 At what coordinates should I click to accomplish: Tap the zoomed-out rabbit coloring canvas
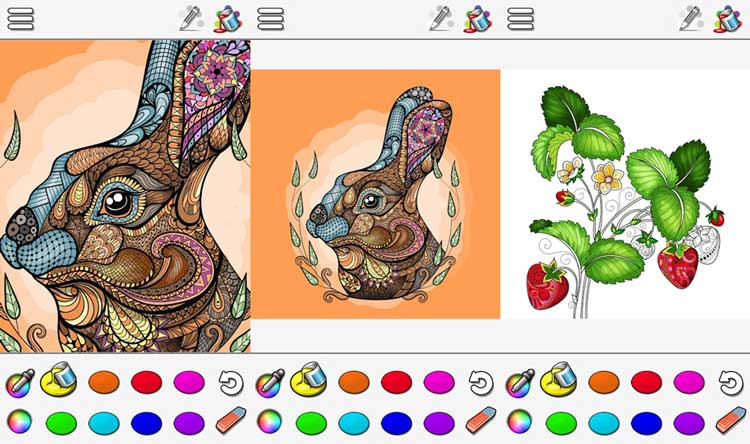pos(375,194)
